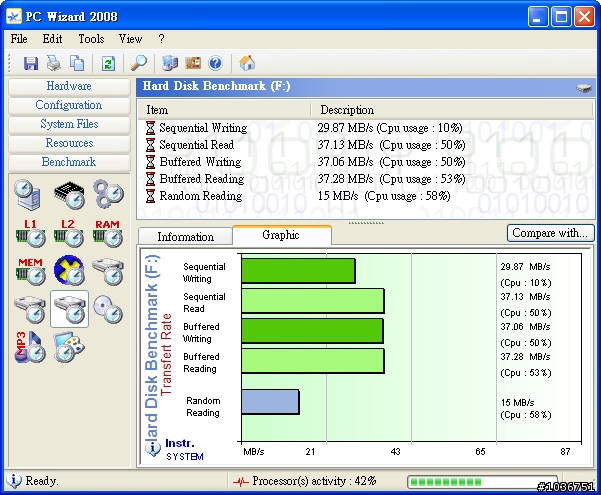Click the Item column header
601x495 pixels.
click(225, 110)
